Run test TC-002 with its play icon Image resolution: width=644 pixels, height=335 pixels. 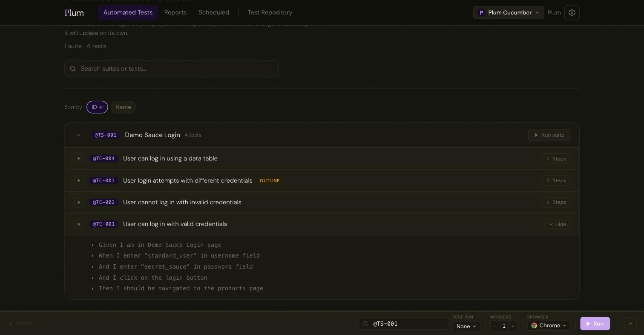(x=79, y=202)
